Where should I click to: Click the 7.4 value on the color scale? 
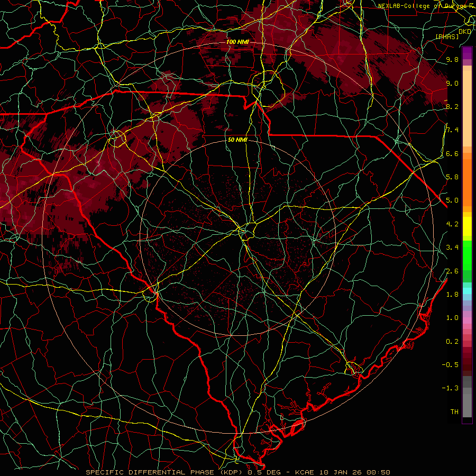coord(452,130)
